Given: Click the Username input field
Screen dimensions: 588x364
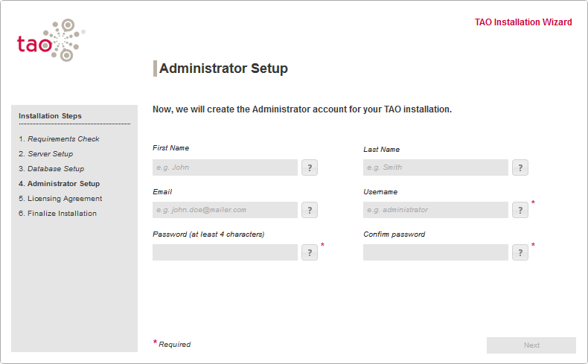Looking at the screenshot, I should (435, 210).
